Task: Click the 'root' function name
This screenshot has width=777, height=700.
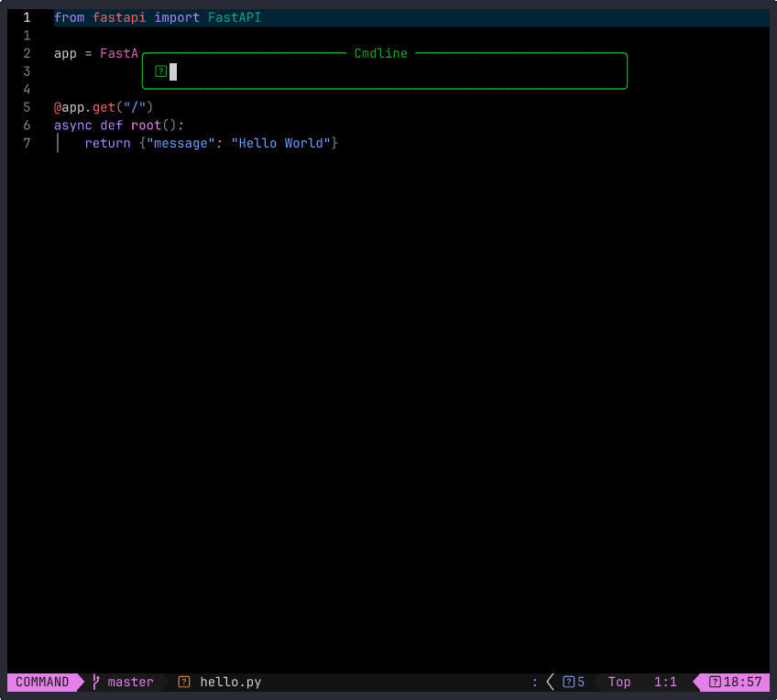Action: pyautogui.click(x=147, y=126)
